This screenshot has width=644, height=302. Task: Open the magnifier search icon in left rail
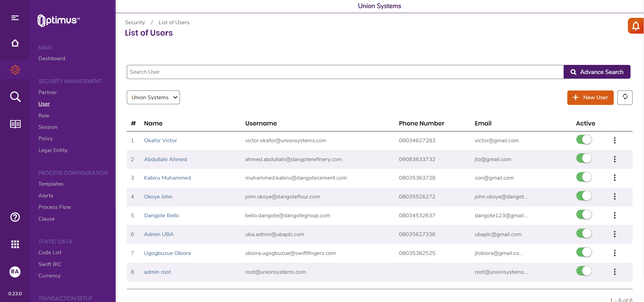(15, 97)
